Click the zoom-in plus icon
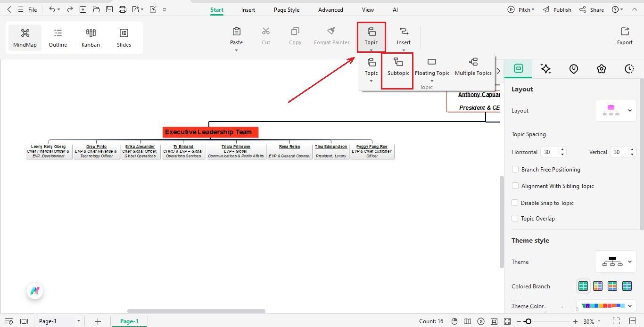 [x=575, y=321]
